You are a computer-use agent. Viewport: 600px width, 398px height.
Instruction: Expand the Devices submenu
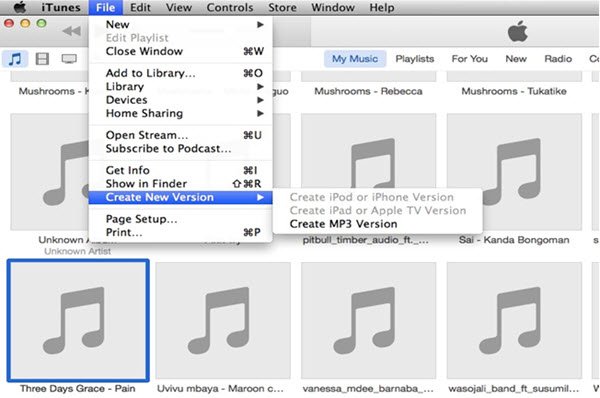point(181,100)
